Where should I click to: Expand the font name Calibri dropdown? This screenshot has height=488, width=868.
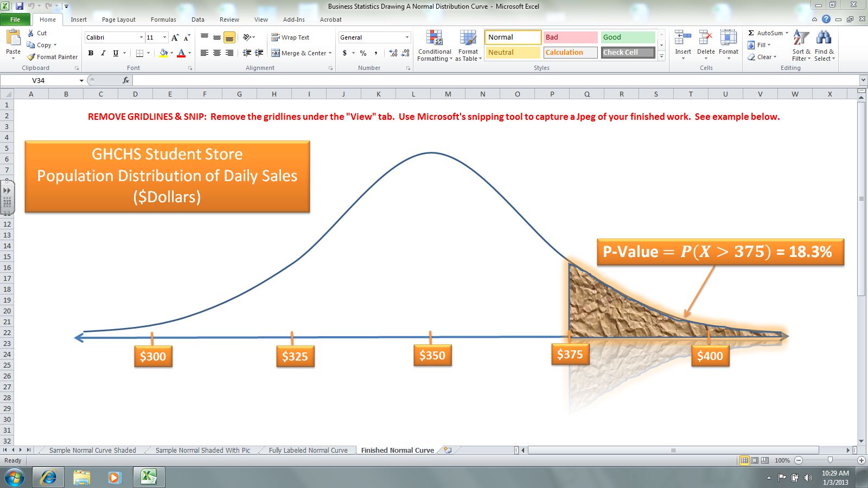pos(141,37)
